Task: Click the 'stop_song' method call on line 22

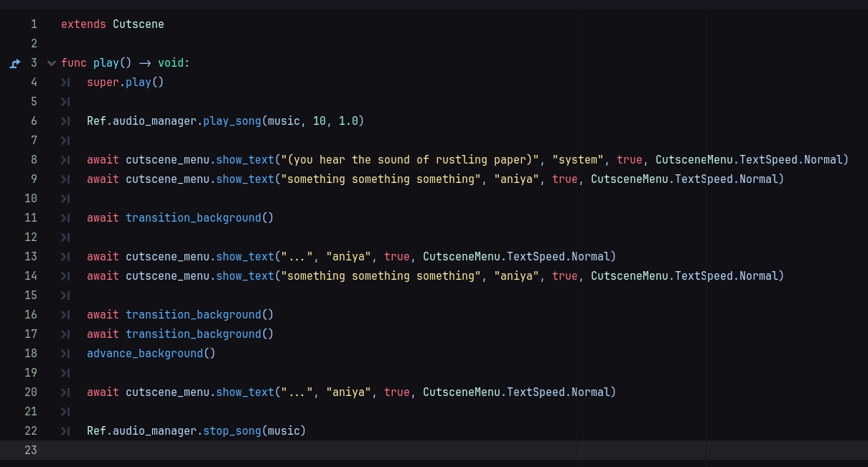Action: [x=232, y=431]
